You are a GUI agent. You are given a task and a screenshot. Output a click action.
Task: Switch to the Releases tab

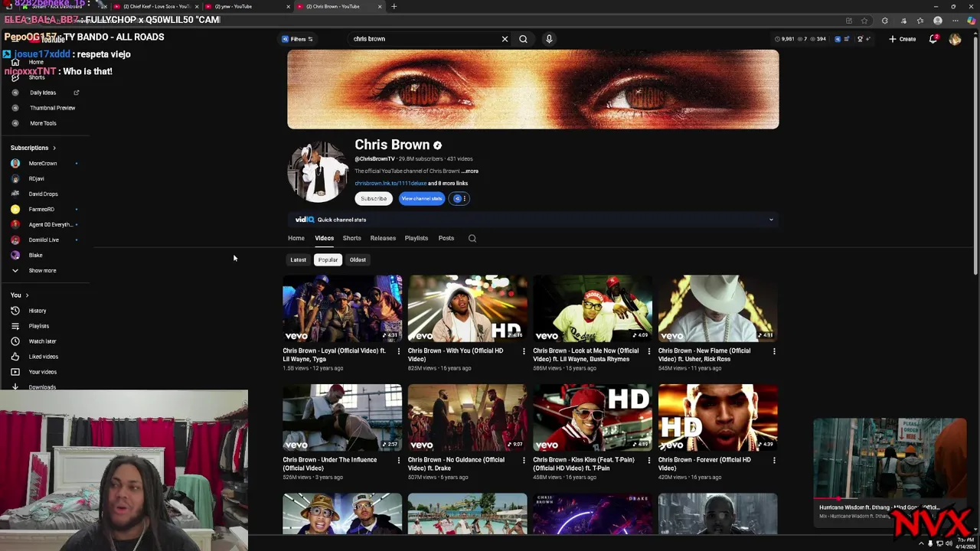point(383,238)
